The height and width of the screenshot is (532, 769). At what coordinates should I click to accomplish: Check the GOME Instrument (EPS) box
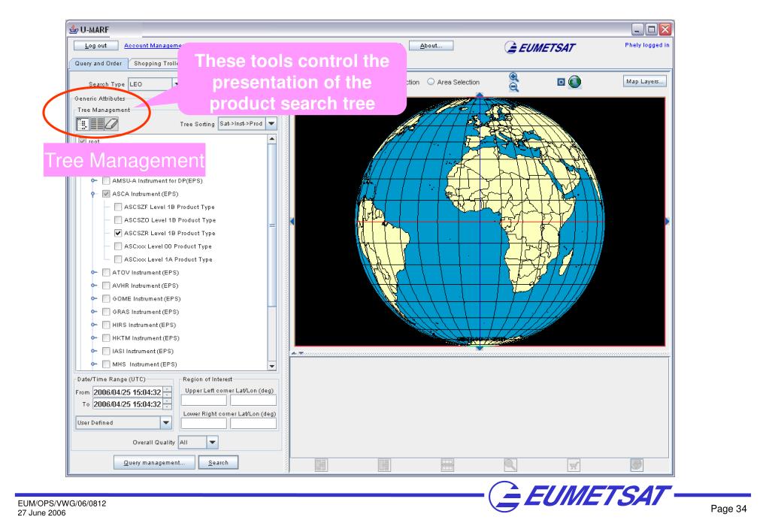pyautogui.click(x=106, y=298)
